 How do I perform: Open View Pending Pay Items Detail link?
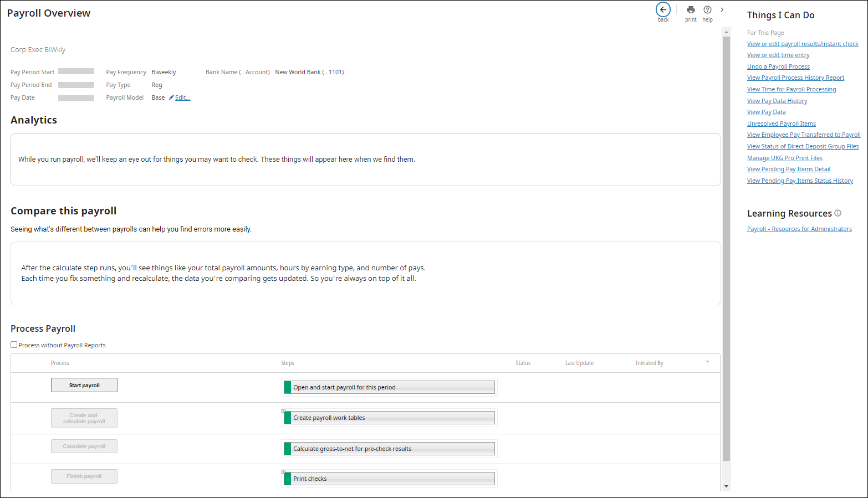789,169
